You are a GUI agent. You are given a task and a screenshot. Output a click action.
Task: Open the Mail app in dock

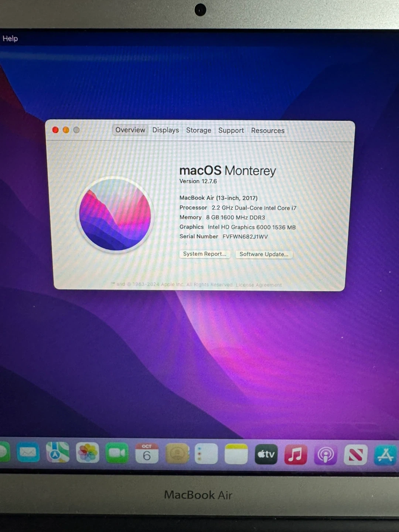[28, 453]
